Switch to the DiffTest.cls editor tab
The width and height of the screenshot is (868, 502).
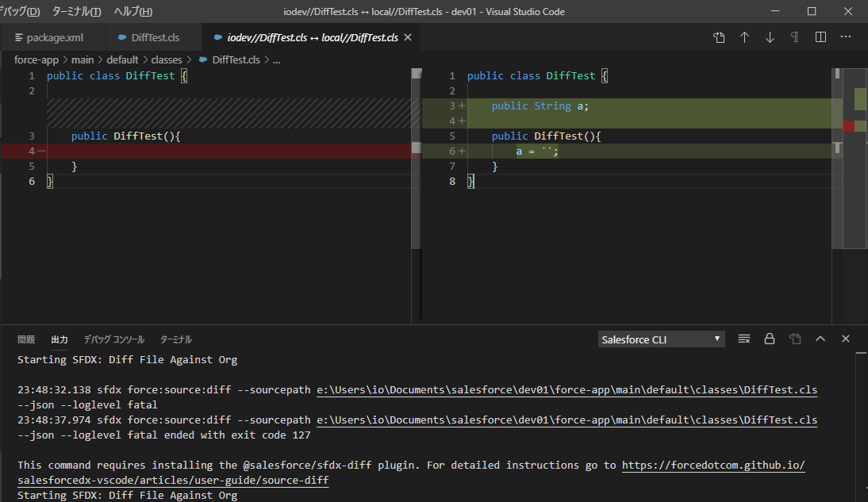tap(155, 37)
